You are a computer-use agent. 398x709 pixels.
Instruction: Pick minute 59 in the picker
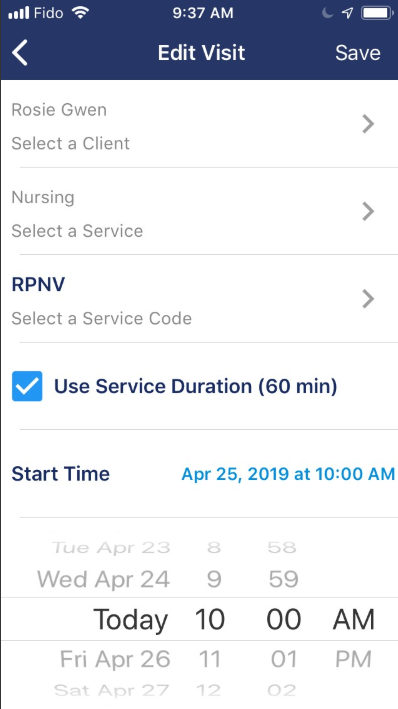pos(284,579)
